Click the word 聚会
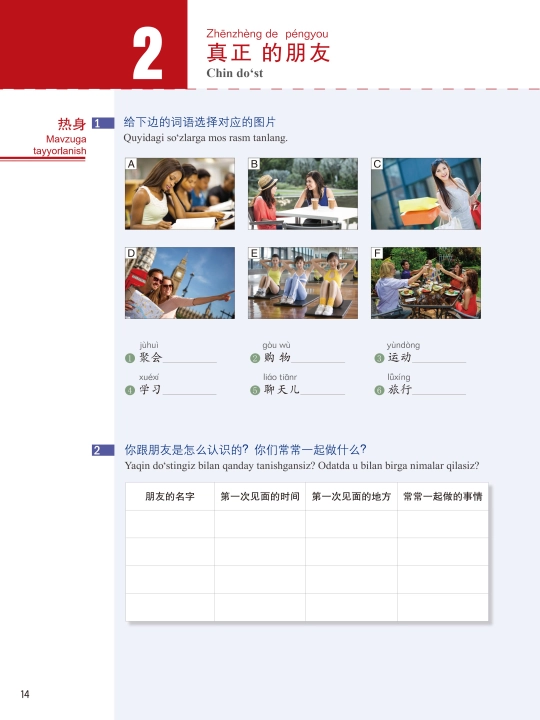 coord(151,358)
